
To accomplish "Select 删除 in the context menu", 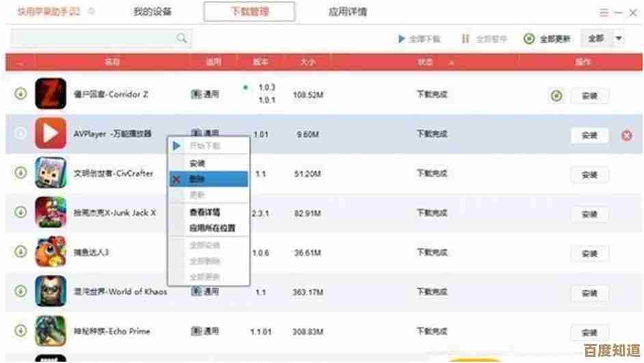I will tap(209, 179).
